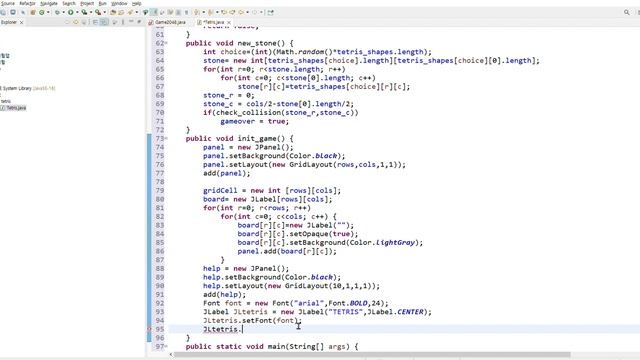Collapse the main method at line 97
Screen dimensions: 640x360
167,346
